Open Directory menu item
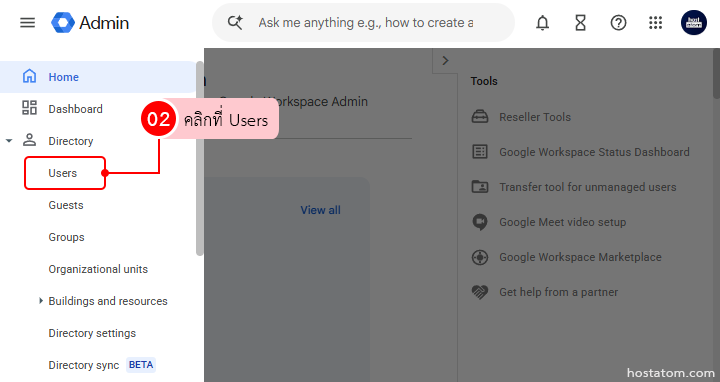Image resolution: width=720 pixels, height=382 pixels. pos(71,141)
